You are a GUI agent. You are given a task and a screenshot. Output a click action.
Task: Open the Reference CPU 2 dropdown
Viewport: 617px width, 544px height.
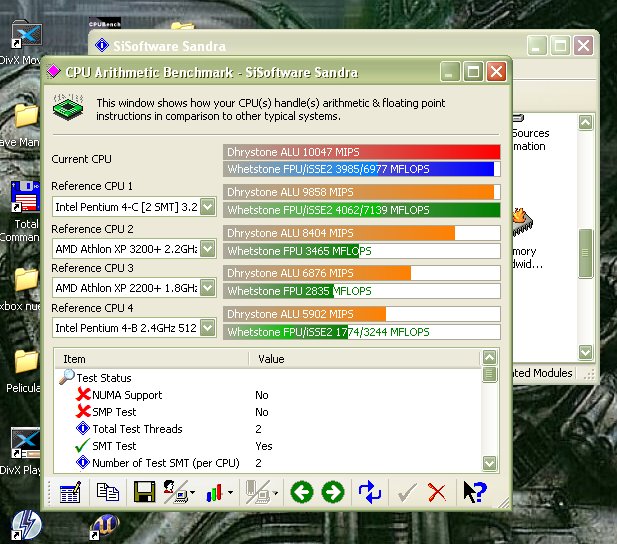pyautogui.click(x=208, y=248)
